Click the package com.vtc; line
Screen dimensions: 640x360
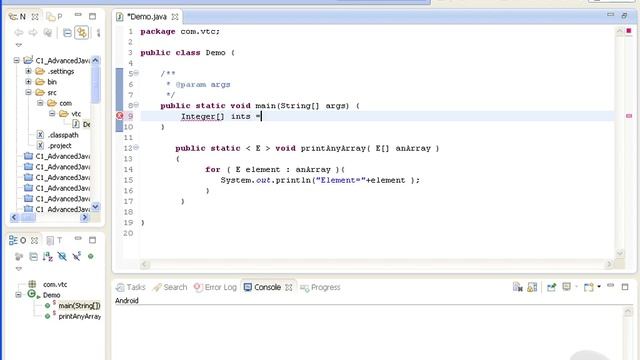[x=180, y=31]
